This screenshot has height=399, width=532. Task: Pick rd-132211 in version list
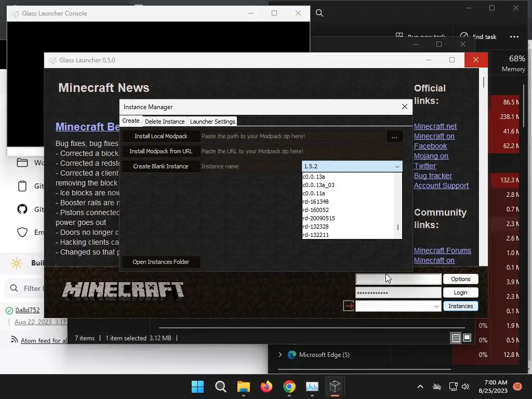coord(348,235)
